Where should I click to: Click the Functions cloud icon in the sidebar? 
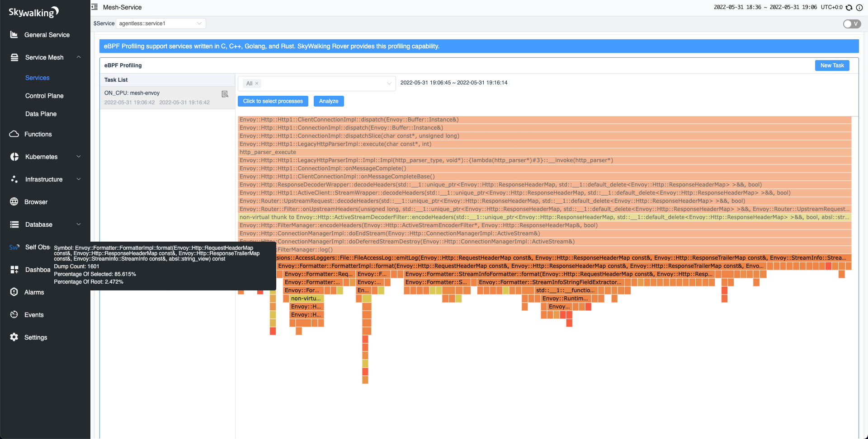[14, 134]
